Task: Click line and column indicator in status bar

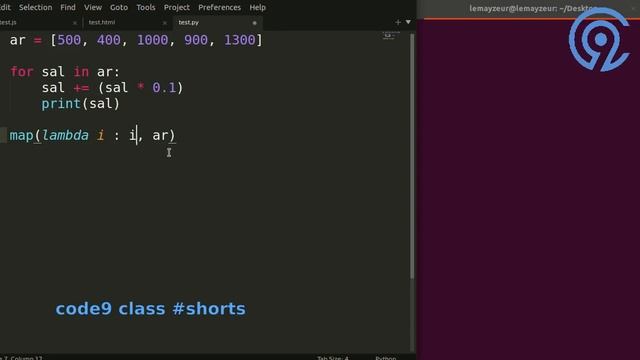Action: pos(21,358)
